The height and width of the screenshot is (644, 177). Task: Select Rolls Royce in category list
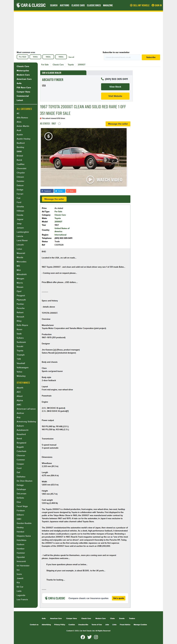22,325
